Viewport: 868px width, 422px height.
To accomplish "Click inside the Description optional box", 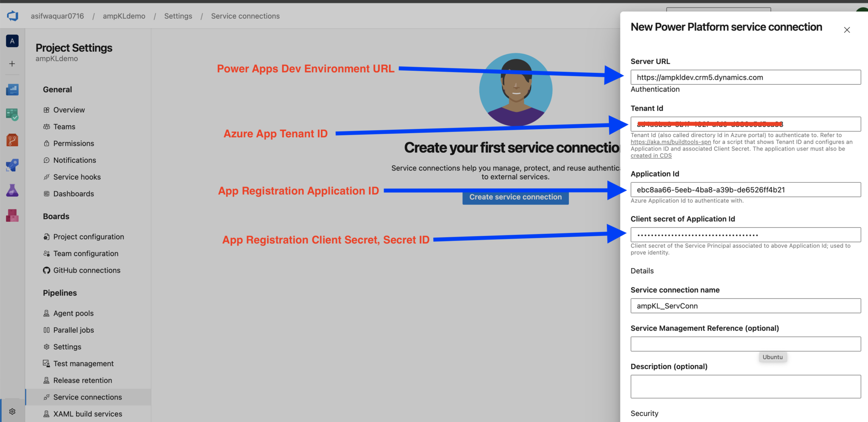I will coord(745,386).
